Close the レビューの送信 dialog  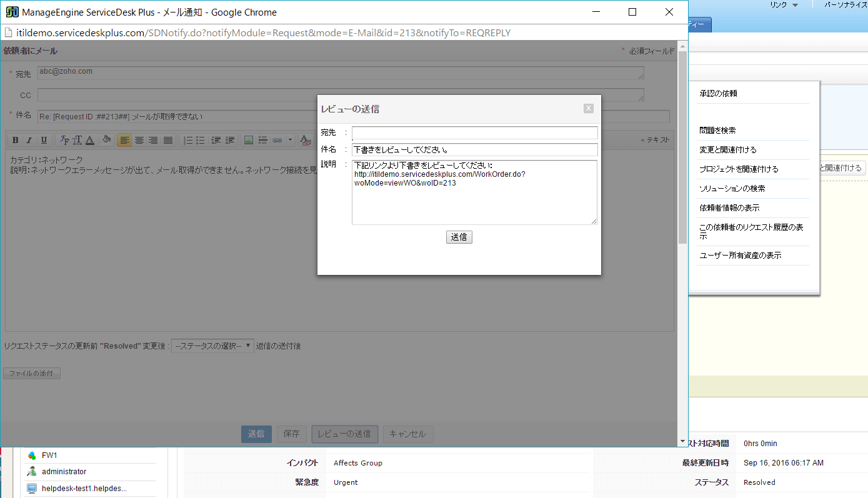588,108
